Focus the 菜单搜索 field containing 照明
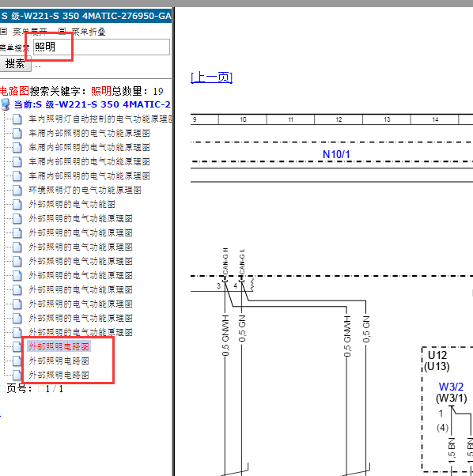The image size is (473, 476). pos(101,47)
